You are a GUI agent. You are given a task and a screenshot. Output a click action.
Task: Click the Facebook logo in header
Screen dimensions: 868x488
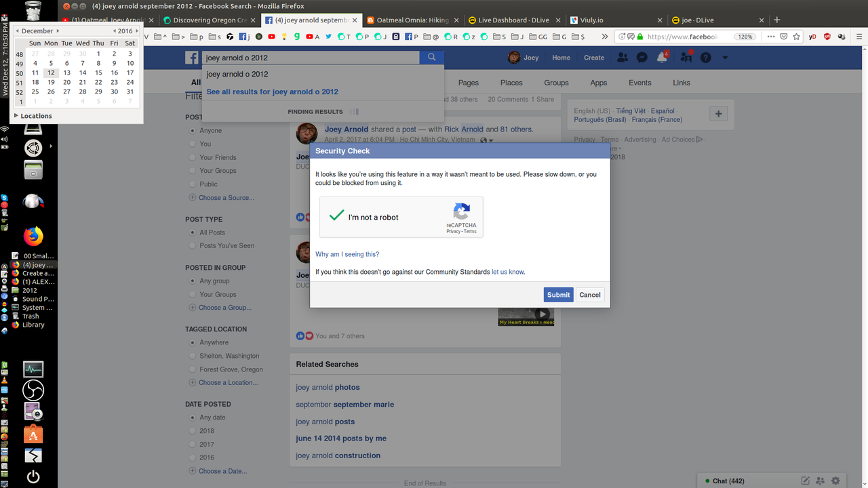(x=192, y=58)
